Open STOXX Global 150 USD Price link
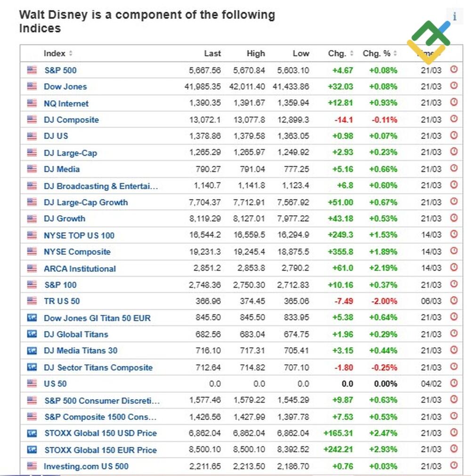 [x=100, y=433]
